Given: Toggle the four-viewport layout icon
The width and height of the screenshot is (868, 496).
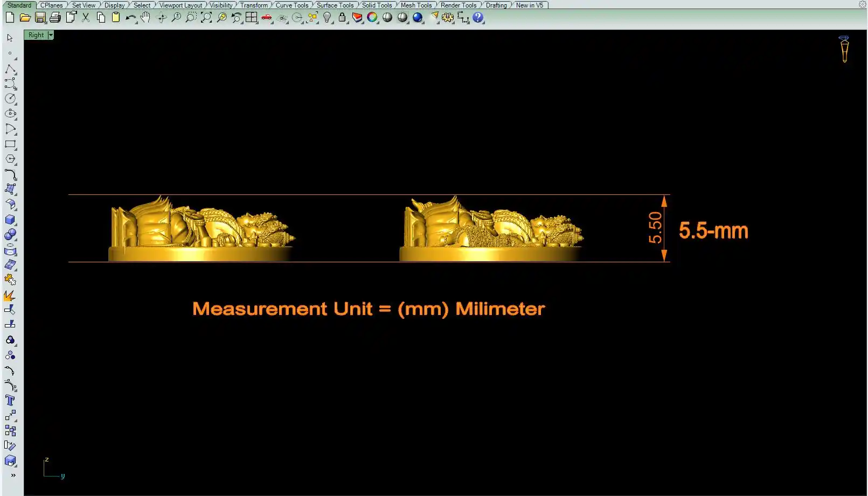Looking at the screenshot, I should [x=252, y=18].
